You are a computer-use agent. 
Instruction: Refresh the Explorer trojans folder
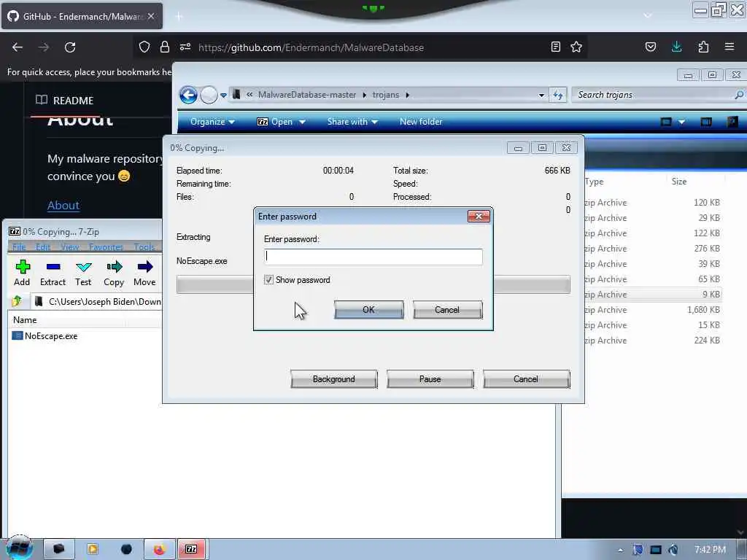558,96
